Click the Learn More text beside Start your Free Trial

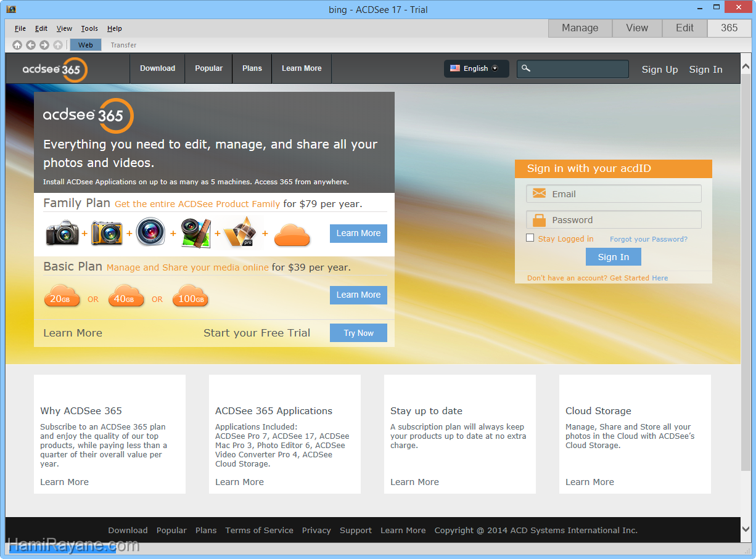pos(73,333)
